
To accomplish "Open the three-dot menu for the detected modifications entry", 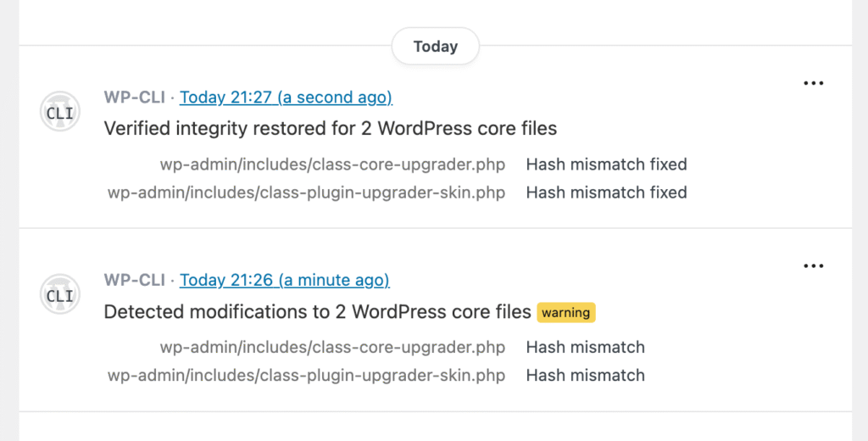I will pos(813,266).
